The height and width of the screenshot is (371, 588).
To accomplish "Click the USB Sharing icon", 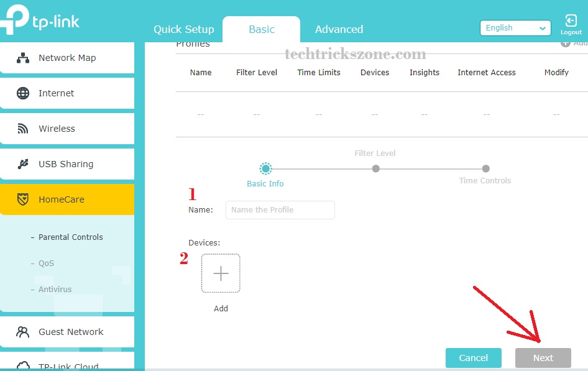I will click(x=23, y=164).
